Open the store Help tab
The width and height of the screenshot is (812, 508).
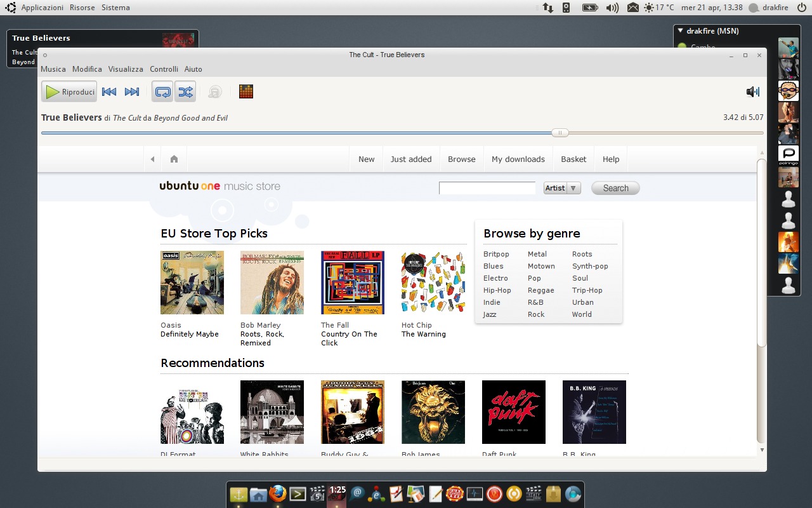611,159
